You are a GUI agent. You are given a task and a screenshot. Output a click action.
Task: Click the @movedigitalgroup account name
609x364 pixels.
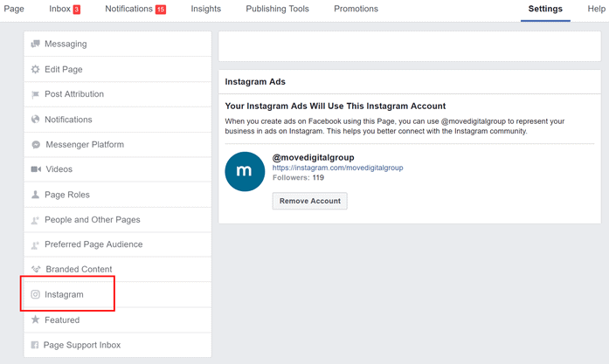(x=313, y=157)
